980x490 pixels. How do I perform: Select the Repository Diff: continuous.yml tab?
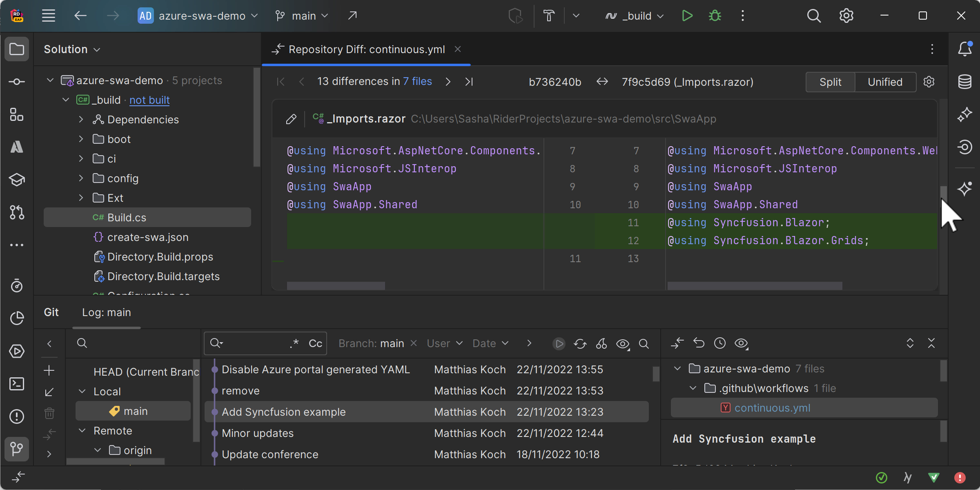[366, 49]
